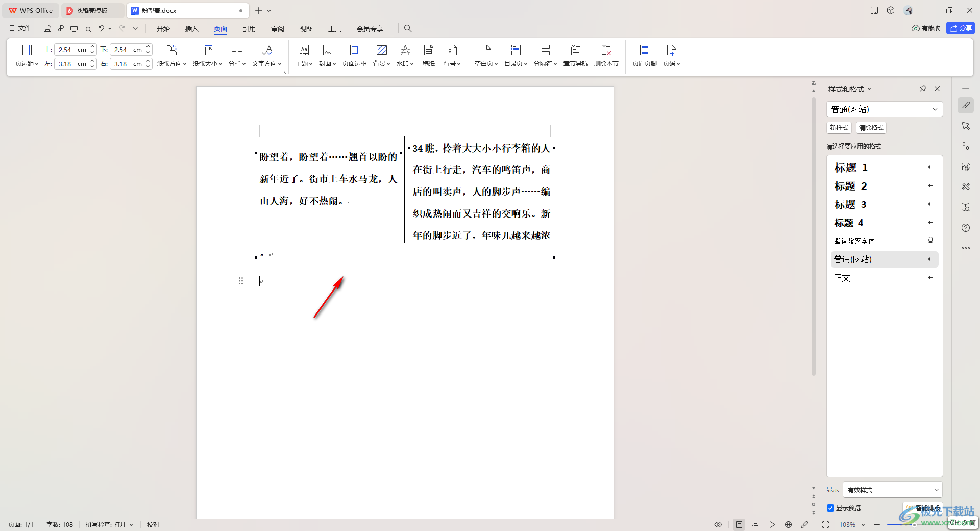This screenshot has width=980, height=531.
Task: Click the 有修改 (has changes) button
Action: [x=926, y=28]
